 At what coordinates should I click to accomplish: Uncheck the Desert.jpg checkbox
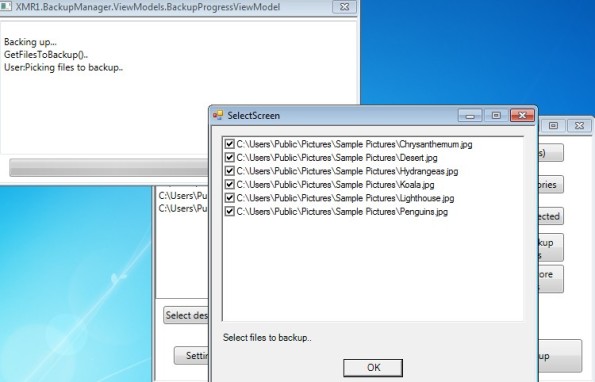[229, 157]
